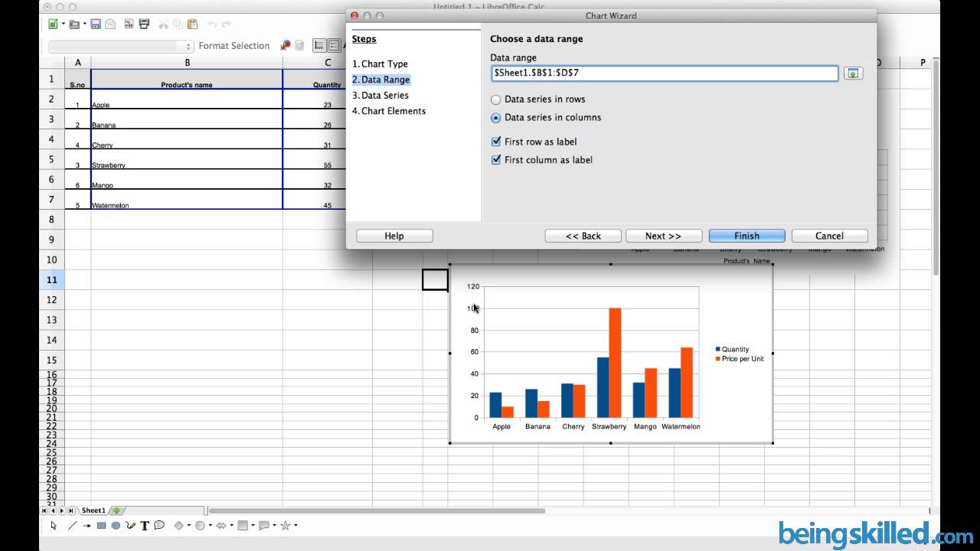Select Data series in rows option

[495, 99]
